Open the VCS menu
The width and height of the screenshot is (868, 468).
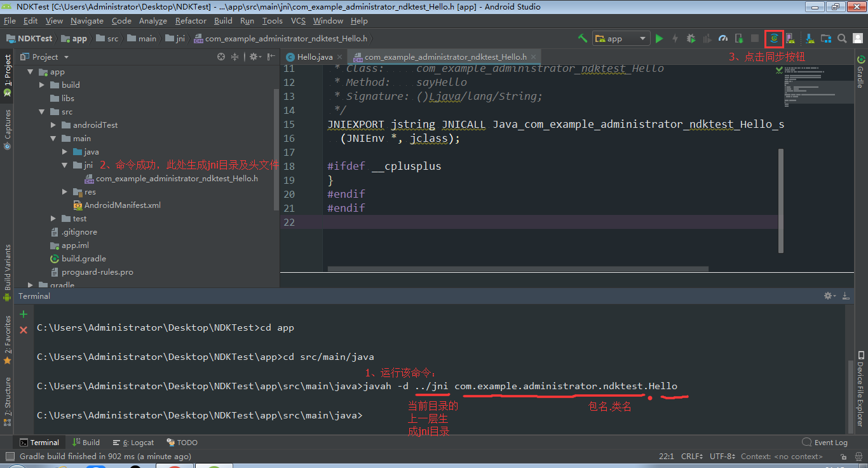click(298, 21)
